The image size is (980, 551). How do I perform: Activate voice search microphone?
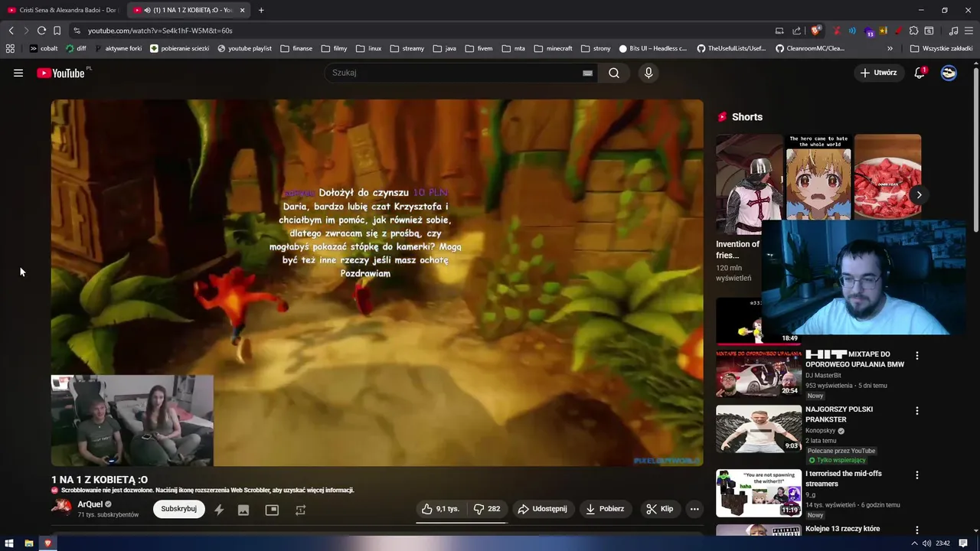(x=648, y=73)
